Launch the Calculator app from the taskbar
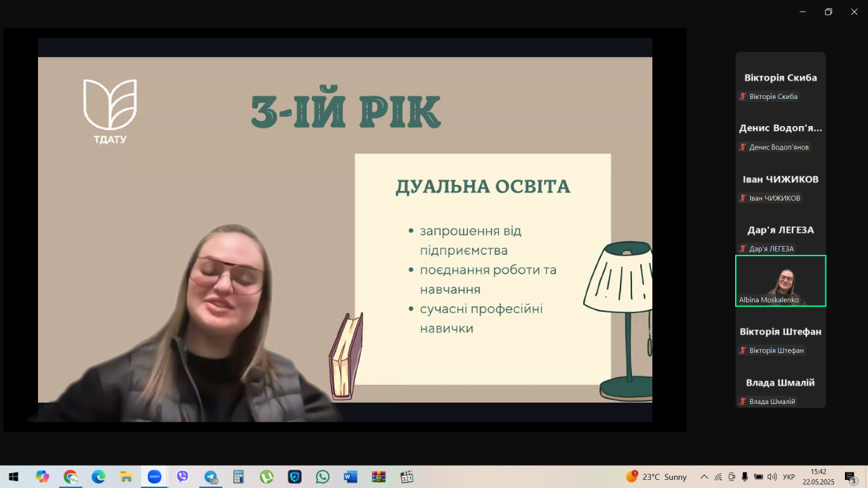The width and height of the screenshot is (868, 488). click(x=238, y=476)
